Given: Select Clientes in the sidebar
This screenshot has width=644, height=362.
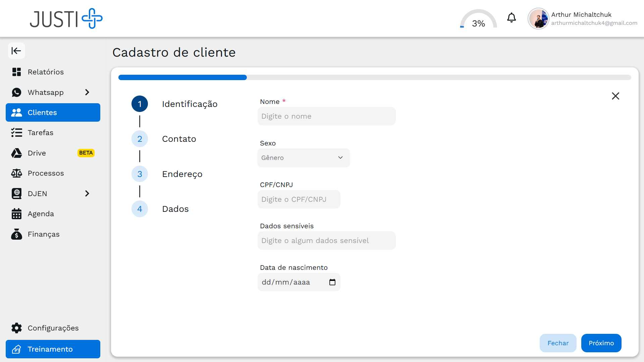Looking at the screenshot, I should point(53,113).
